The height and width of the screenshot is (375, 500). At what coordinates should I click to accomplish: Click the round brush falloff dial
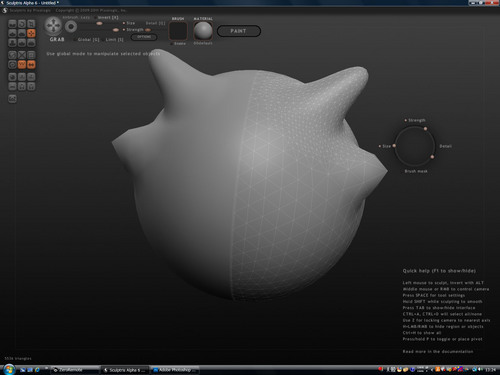pyautogui.click(x=71, y=27)
